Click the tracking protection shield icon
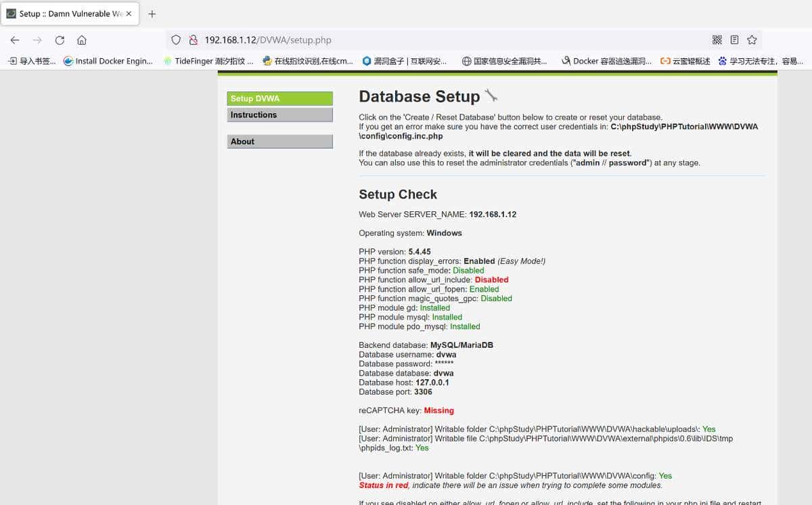Screen dimensions: 812x505 [176, 40]
